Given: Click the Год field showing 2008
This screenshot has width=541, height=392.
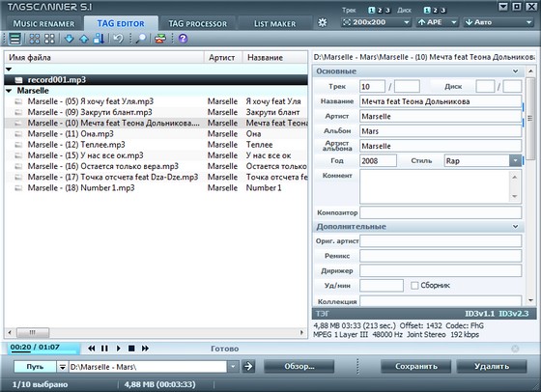Looking at the screenshot, I should [x=378, y=160].
